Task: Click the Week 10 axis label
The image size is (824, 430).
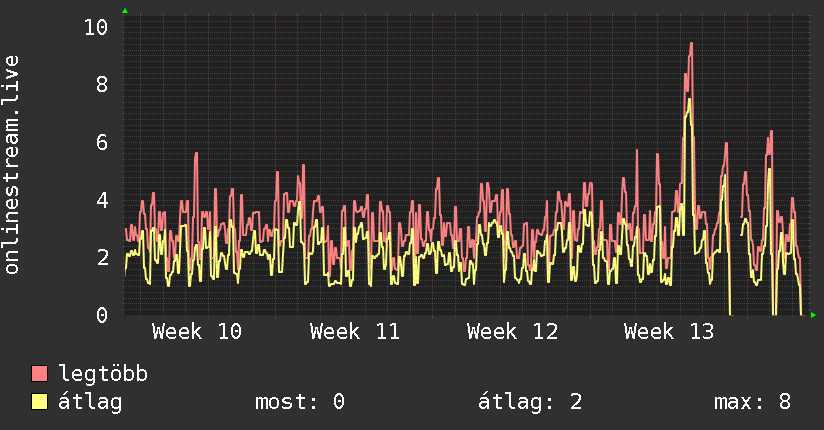Action: click(197, 332)
